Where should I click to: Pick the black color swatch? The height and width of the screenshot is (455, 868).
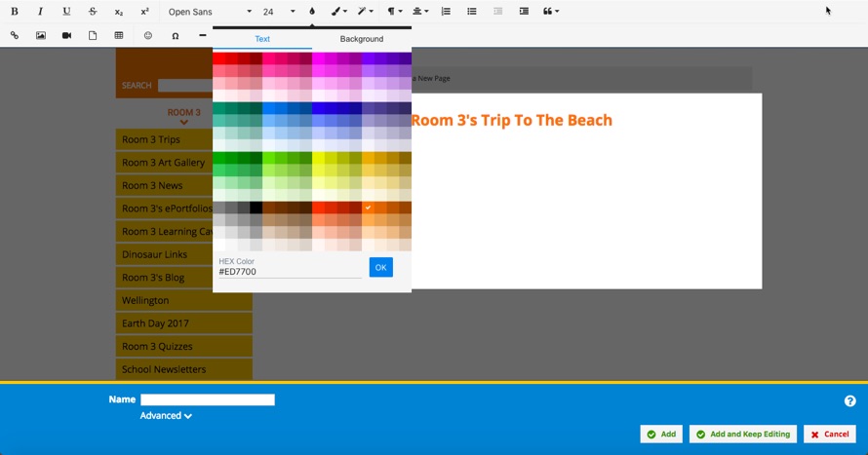[256, 208]
